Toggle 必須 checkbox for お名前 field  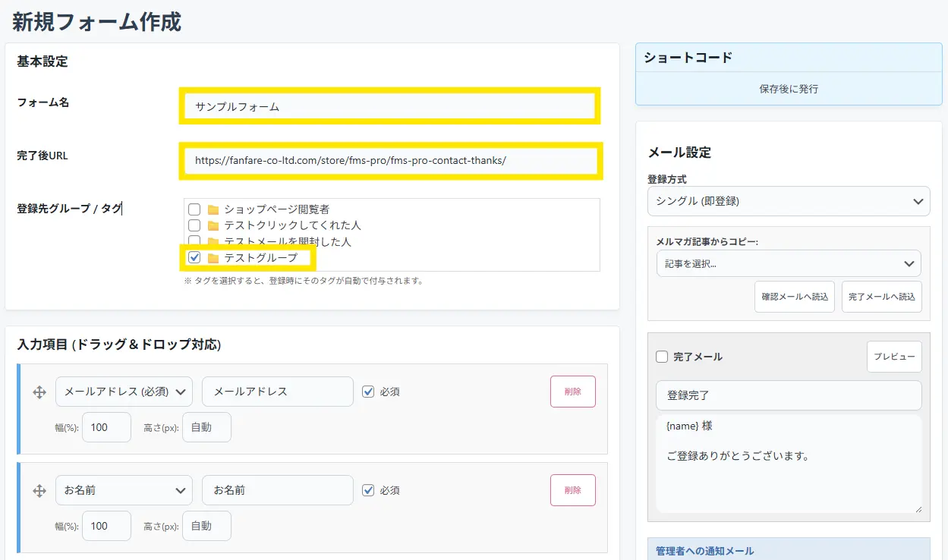(x=368, y=490)
